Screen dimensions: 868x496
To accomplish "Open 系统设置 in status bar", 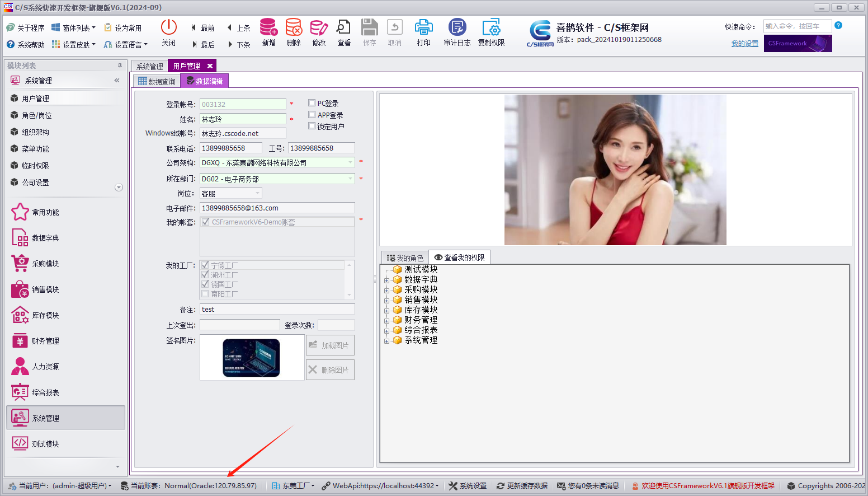I will click(468, 485).
